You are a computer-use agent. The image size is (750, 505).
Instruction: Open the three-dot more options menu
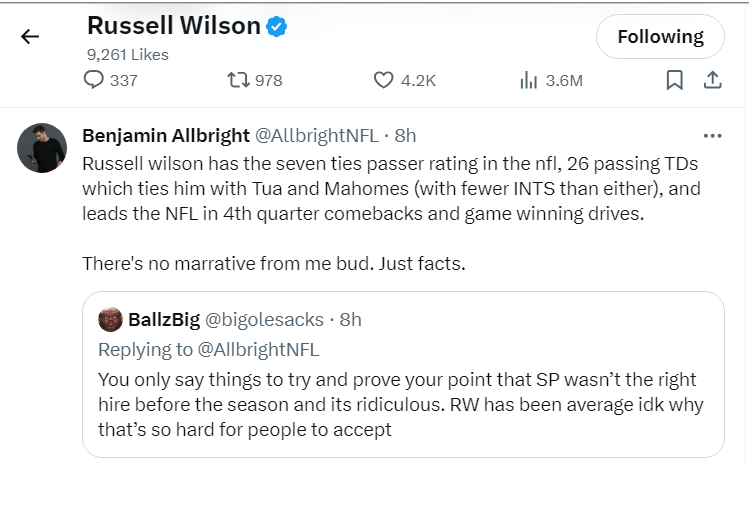712,135
